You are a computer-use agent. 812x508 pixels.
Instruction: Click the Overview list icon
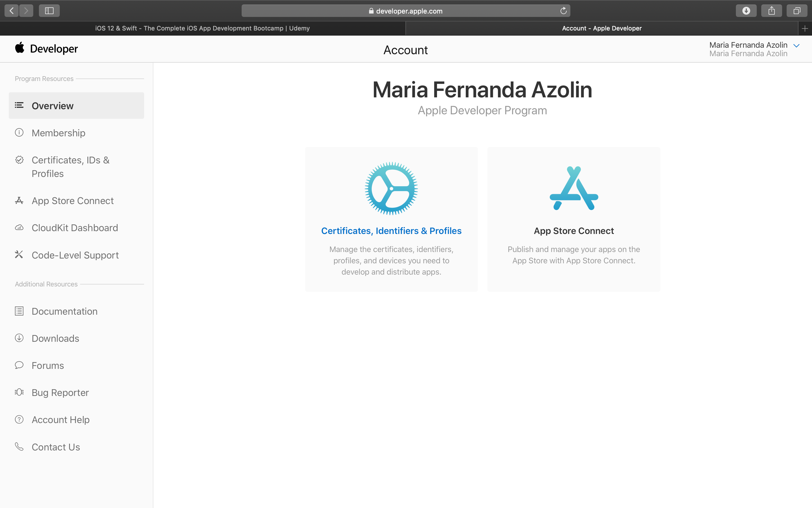pos(19,105)
